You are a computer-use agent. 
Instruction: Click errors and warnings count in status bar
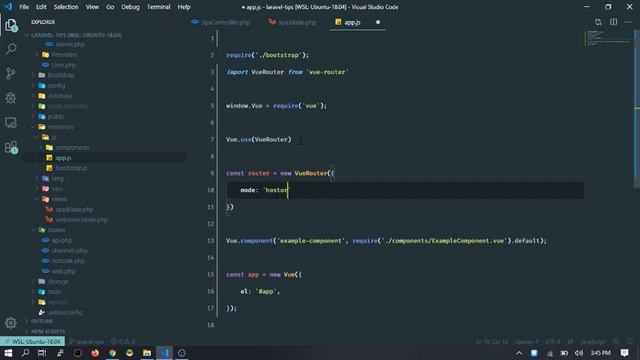(123, 342)
